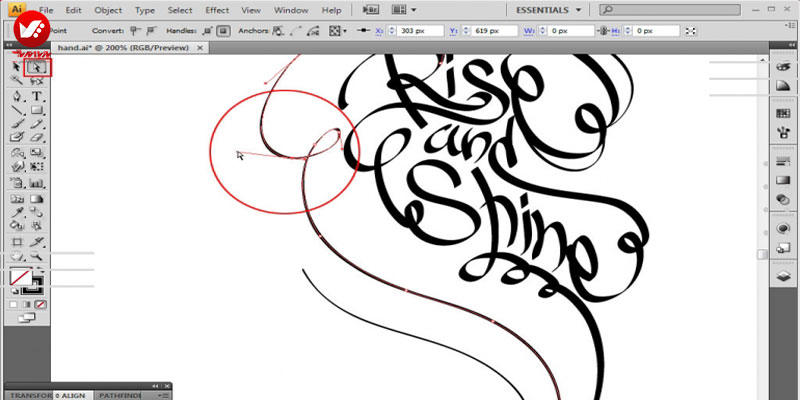Screen dimensions: 800x400
Task: Open the ESSENTIALS workspace switcher
Action: pos(548,10)
